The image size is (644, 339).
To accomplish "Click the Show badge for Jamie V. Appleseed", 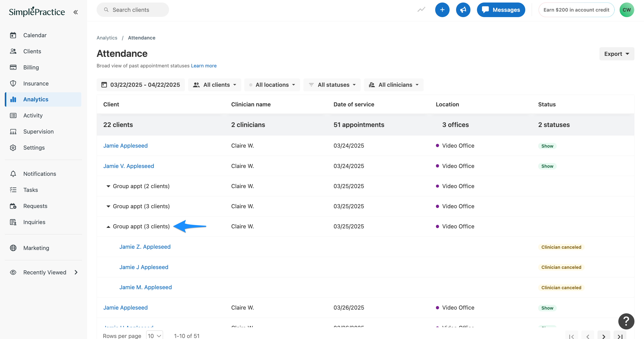I will coord(547,166).
